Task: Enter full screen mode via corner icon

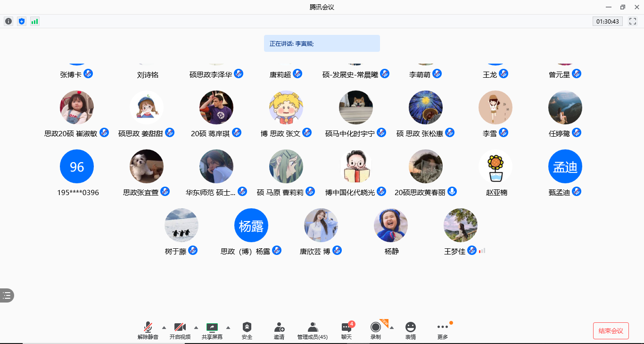Action: [633, 21]
